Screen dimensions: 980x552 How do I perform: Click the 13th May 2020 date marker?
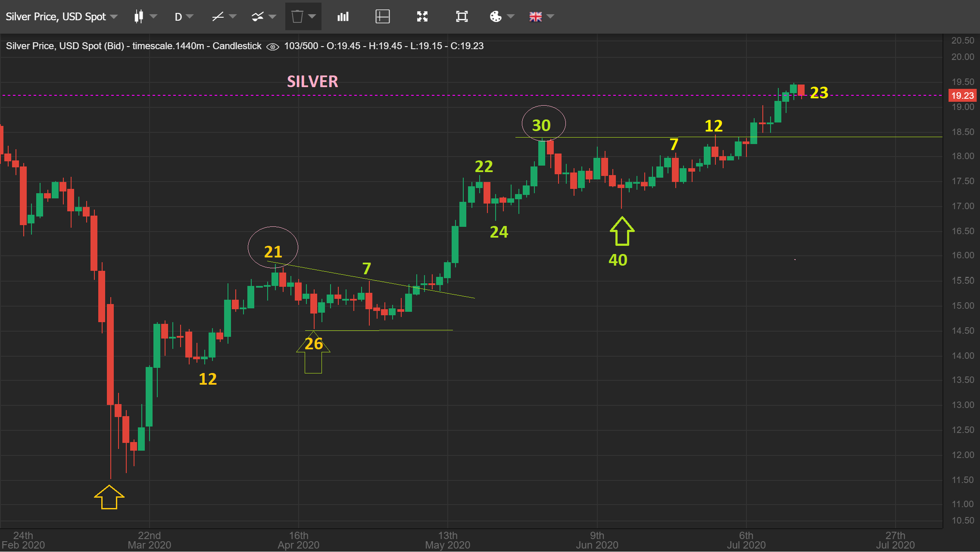tap(447, 540)
